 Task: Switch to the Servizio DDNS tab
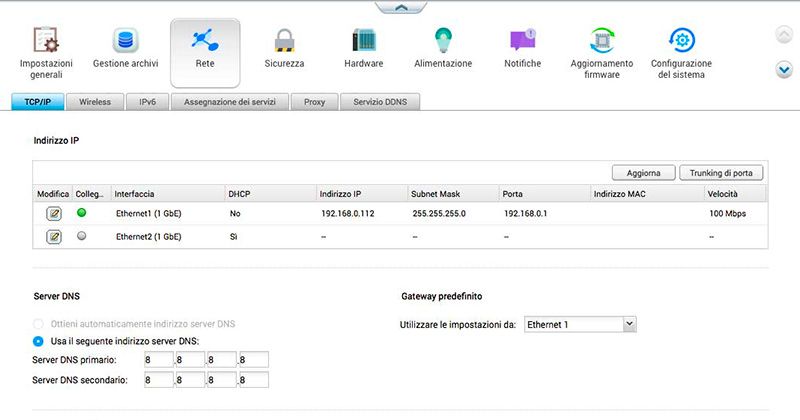point(381,101)
